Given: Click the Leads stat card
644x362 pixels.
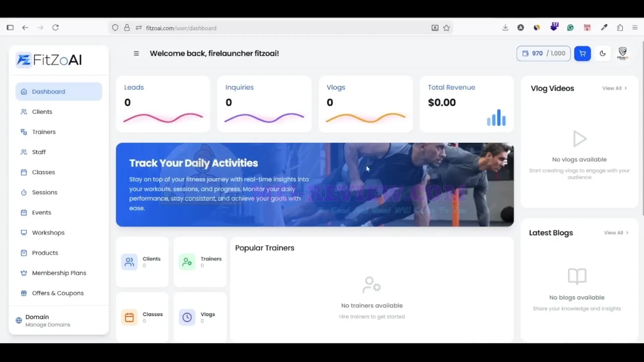Looking at the screenshot, I should coord(163,104).
